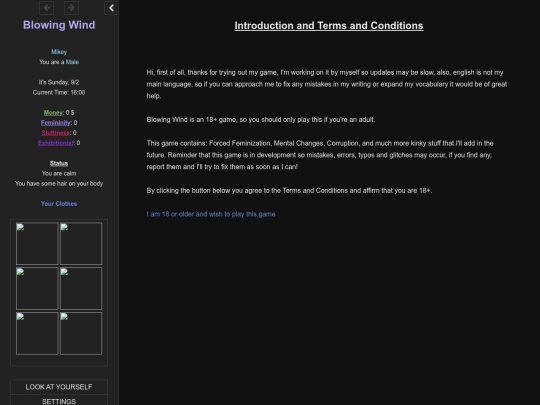Viewport: 540px width, 405px height.
Task: Click the back history arrow icon
Action: (x=46, y=8)
